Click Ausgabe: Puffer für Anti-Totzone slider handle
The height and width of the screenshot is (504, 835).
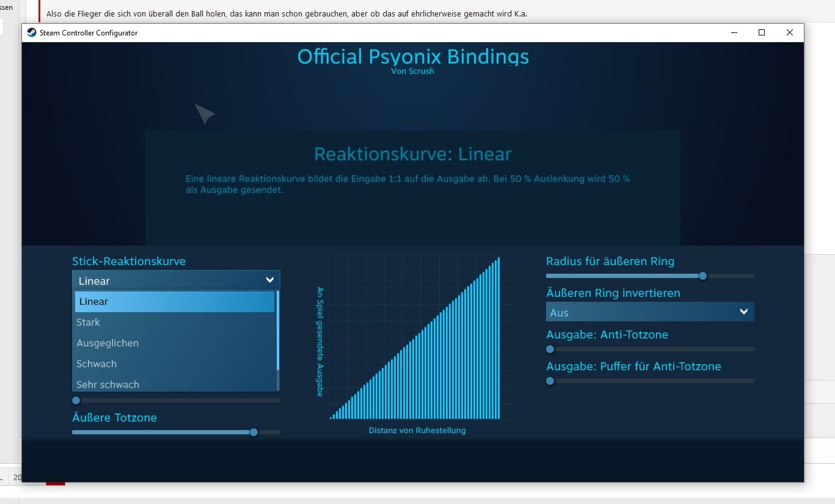550,381
